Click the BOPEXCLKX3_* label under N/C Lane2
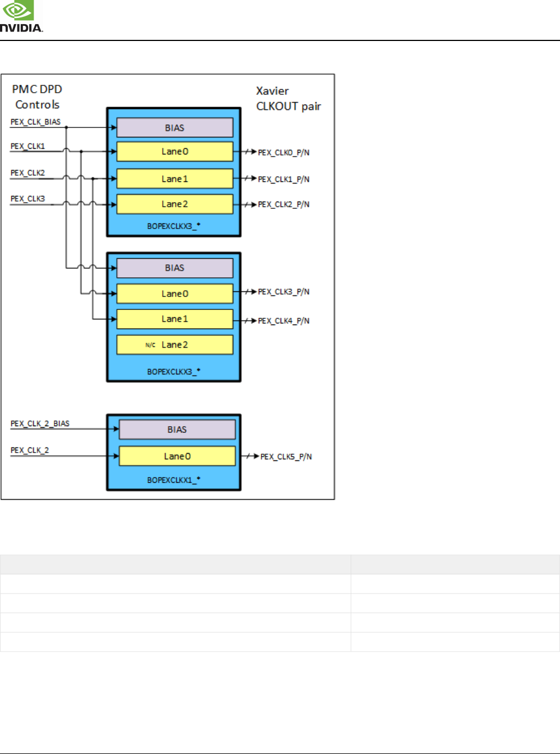This screenshot has height=754, width=560. [x=174, y=372]
